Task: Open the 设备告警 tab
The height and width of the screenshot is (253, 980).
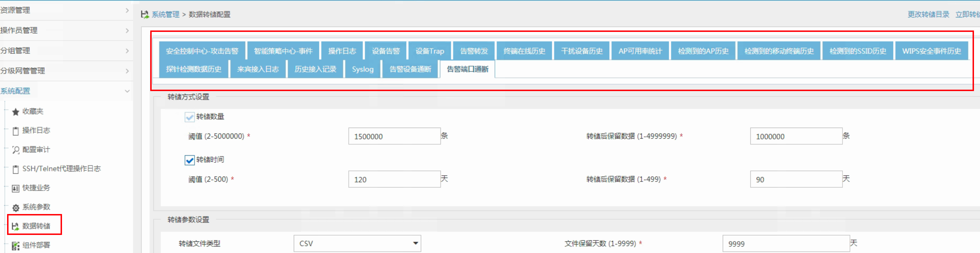Action: pyautogui.click(x=386, y=51)
